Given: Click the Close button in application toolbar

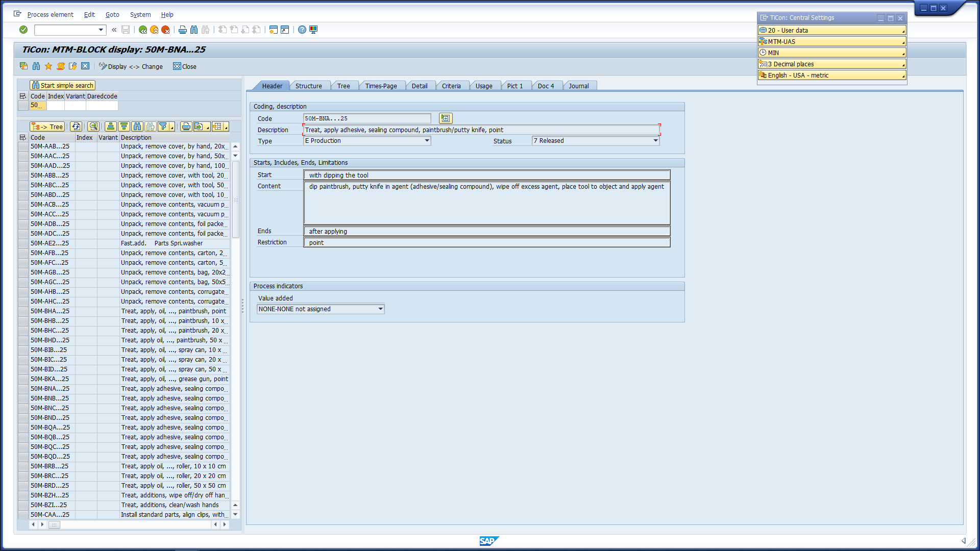Looking at the screenshot, I should click(x=185, y=67).
